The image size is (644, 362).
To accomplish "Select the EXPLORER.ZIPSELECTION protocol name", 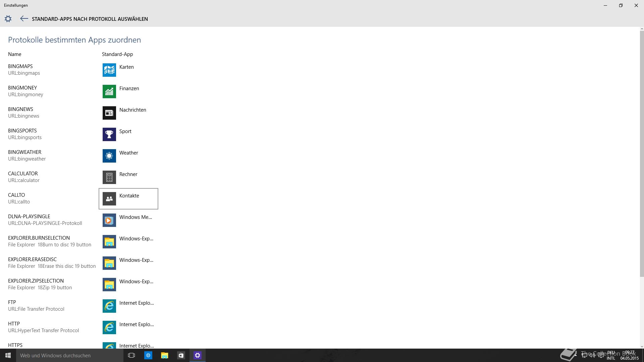I will click(x=36, y=281).
